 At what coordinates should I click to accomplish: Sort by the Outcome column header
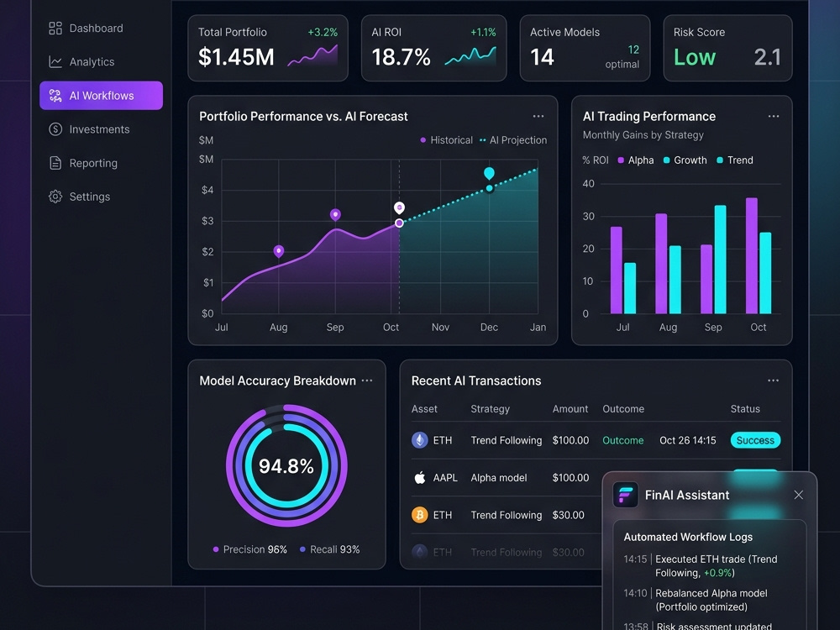click(623, 409)
